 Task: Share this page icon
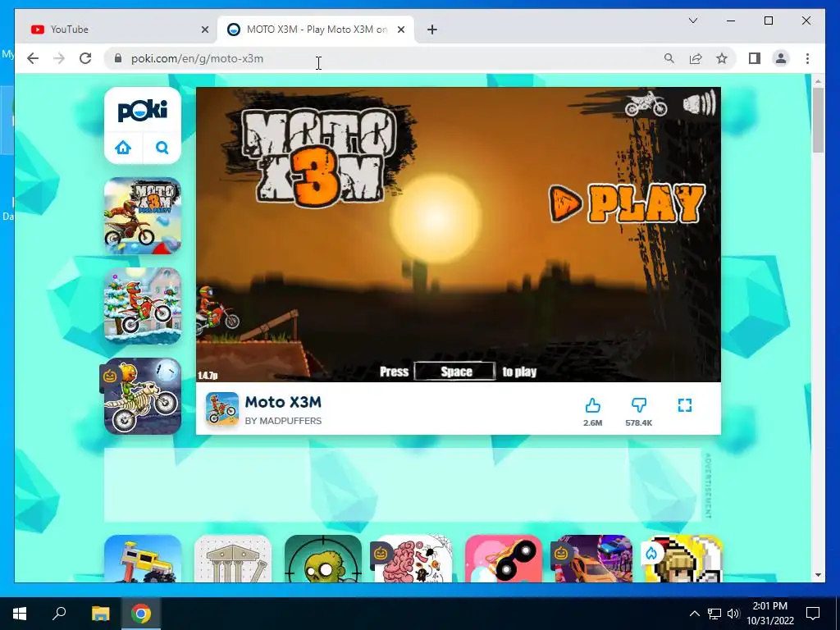(696, 58)
